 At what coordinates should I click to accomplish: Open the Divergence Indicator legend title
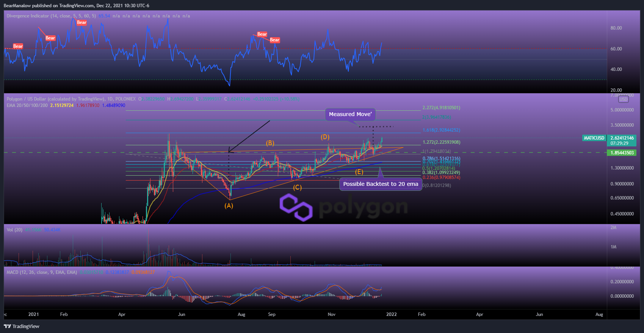(51, 16)
